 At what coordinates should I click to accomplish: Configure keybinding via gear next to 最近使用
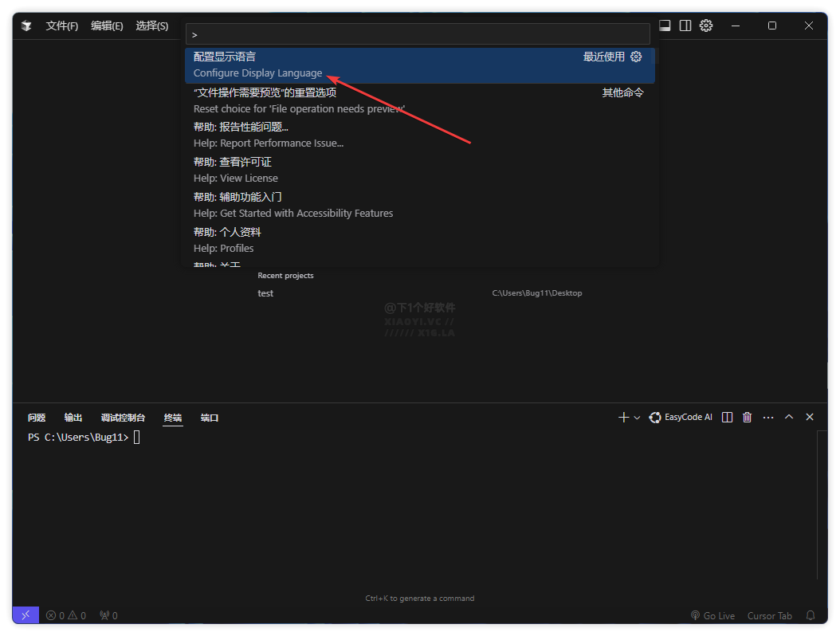point(636,57)
